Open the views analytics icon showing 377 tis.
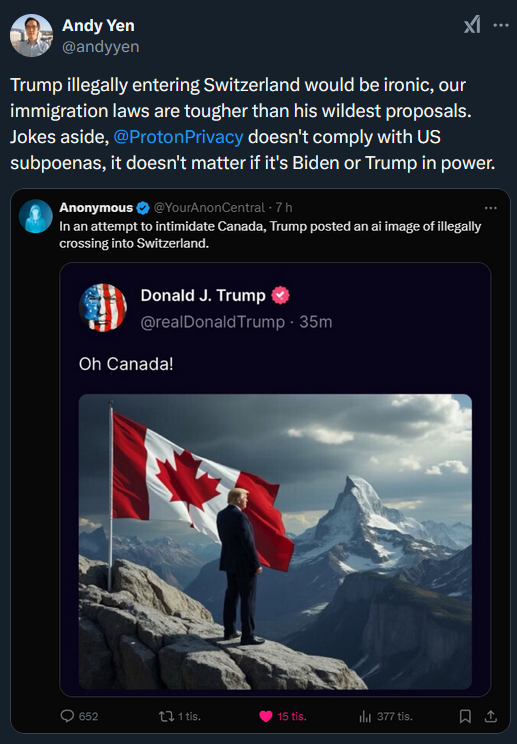 [365, 716]
